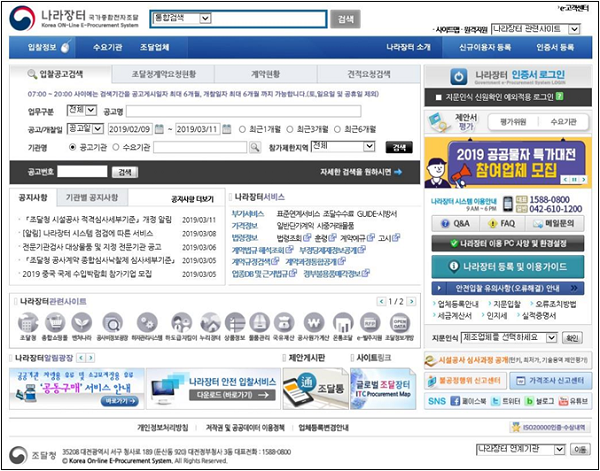This screenshot has height=471, width=600.
Task: Pause the promotional banner rotation
Action: coord(575,180)
